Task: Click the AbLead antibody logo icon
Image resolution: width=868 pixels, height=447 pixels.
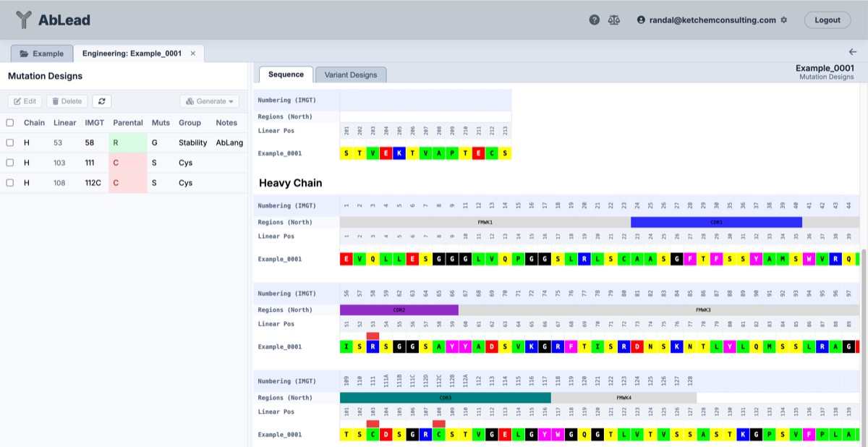Action: 24,20
